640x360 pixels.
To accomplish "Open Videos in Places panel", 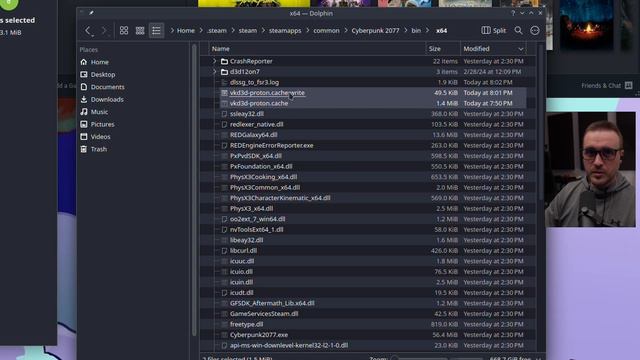I will click(x=100, y=137).
